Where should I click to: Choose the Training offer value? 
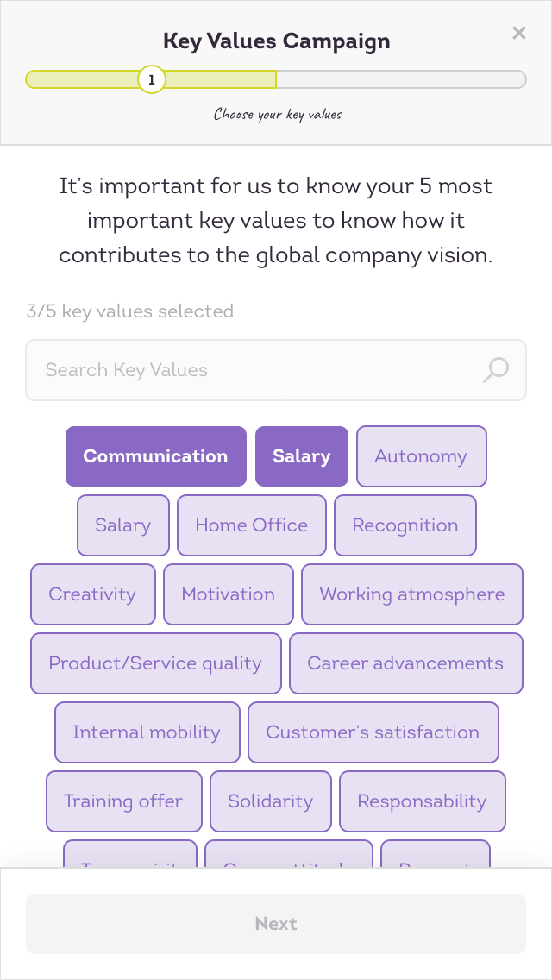(123, 801)
